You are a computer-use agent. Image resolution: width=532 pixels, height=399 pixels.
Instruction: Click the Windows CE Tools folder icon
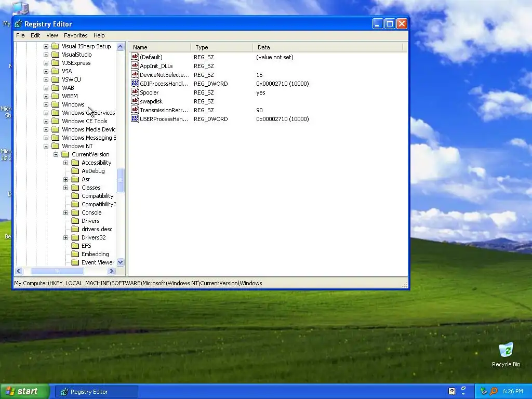[x=55, y=121]
